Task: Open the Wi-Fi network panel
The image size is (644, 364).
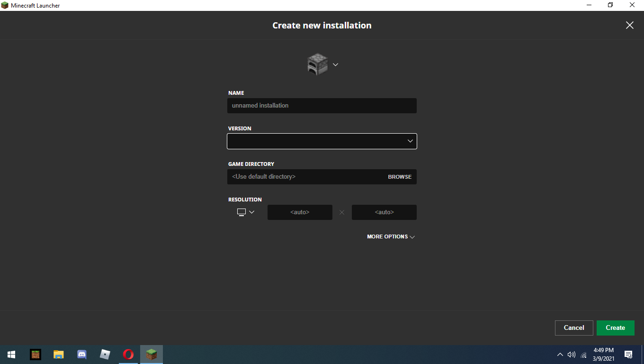Action: 584,355
